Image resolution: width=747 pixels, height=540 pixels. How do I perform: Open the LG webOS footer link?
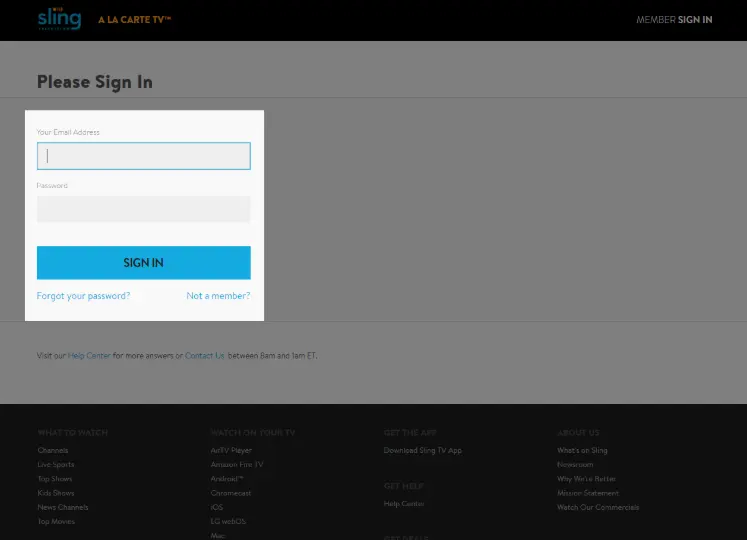[228, 521]
